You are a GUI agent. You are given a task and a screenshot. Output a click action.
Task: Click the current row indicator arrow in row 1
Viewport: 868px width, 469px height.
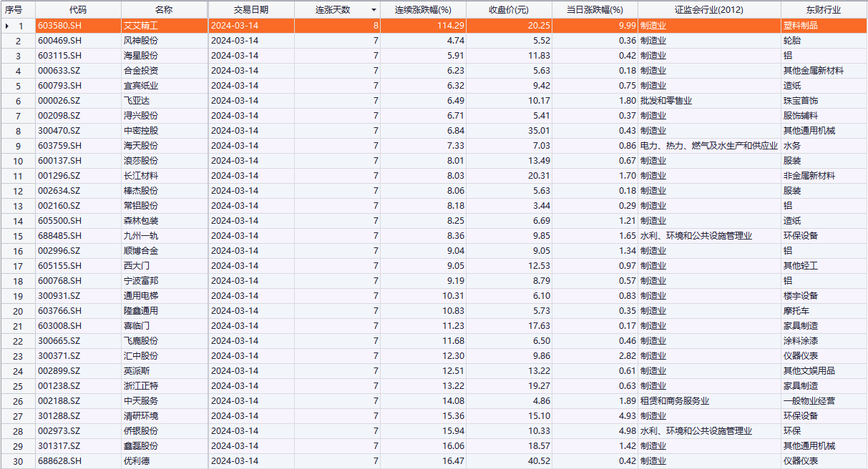pos(7,26)
